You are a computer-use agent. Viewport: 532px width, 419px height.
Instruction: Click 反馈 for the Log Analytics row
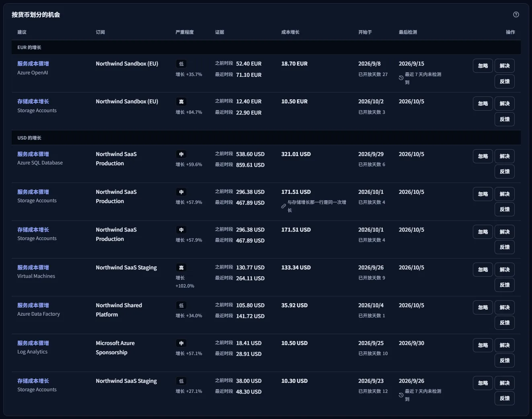pos(505,361)
